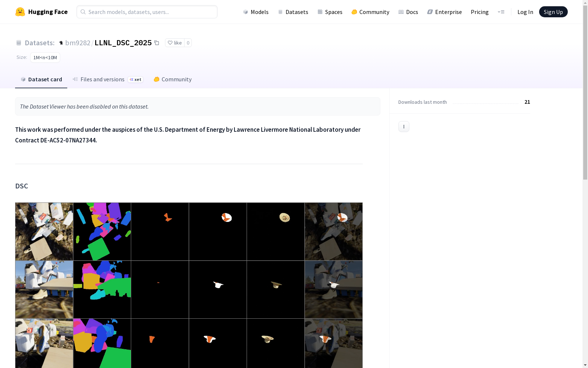
Task: Click the 1M<n<10M size tag
Action: pyautogui.click(x=45, y=57)
